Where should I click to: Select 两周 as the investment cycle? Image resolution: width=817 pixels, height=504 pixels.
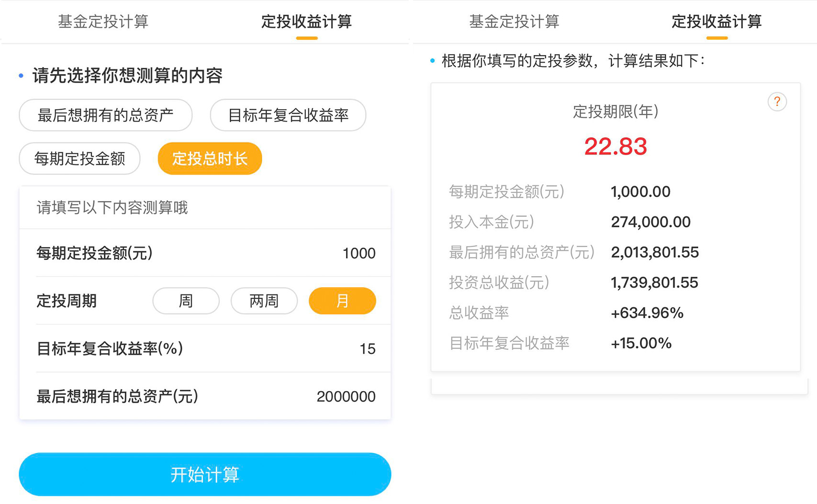tap(264, 301)
